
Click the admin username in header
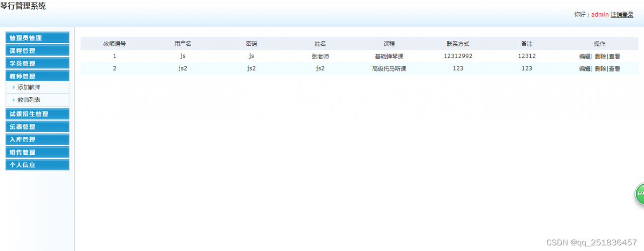pyautogui.click(x=600, y=15)
